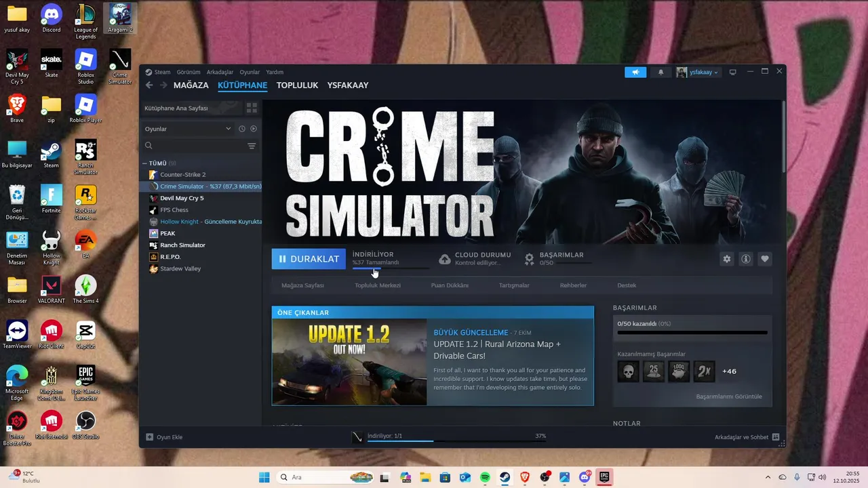Switch Steam to Big Picture mode icon
Image resolution: width=868 pixels, height=488 pixels.
tap(732, 72)
